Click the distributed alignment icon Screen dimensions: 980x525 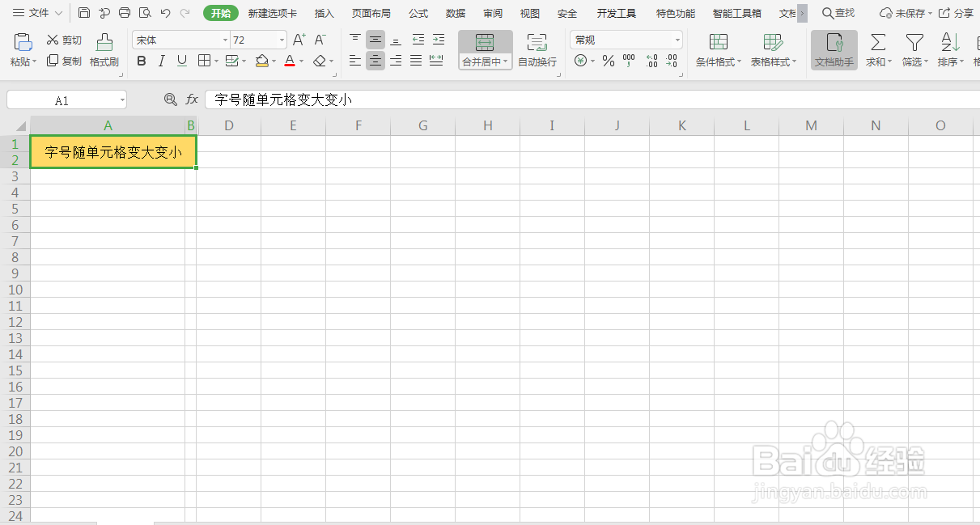click(x=436, y=61)
